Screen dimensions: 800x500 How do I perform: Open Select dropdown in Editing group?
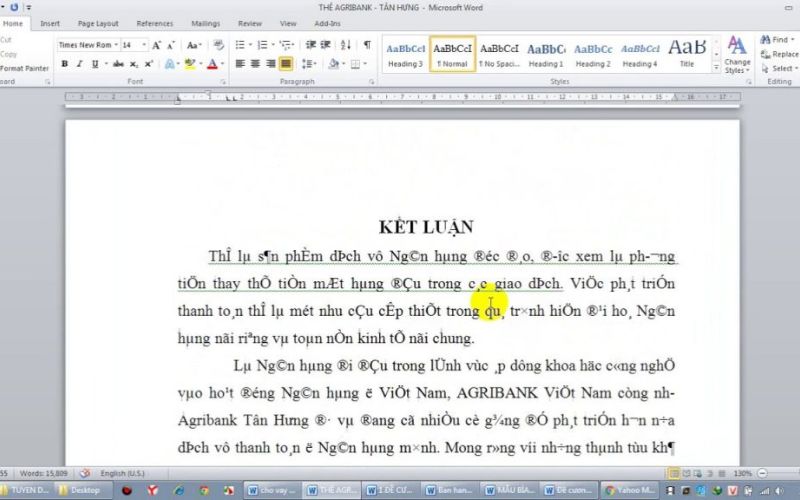click(x=778, y=68)
